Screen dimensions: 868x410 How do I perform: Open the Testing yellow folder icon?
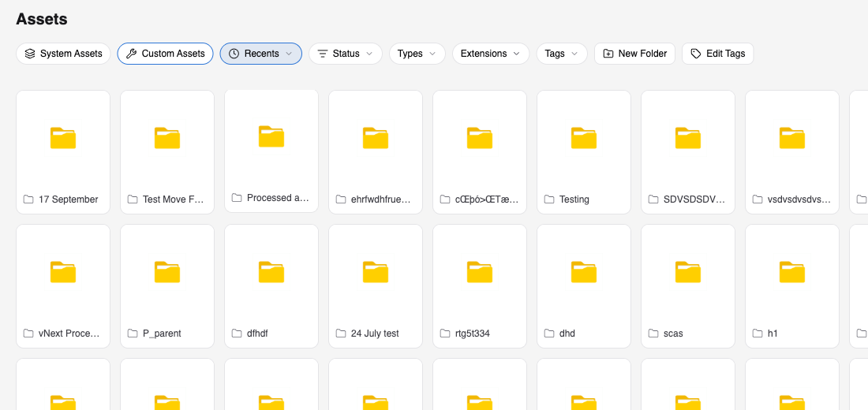[x=583, y=138]
